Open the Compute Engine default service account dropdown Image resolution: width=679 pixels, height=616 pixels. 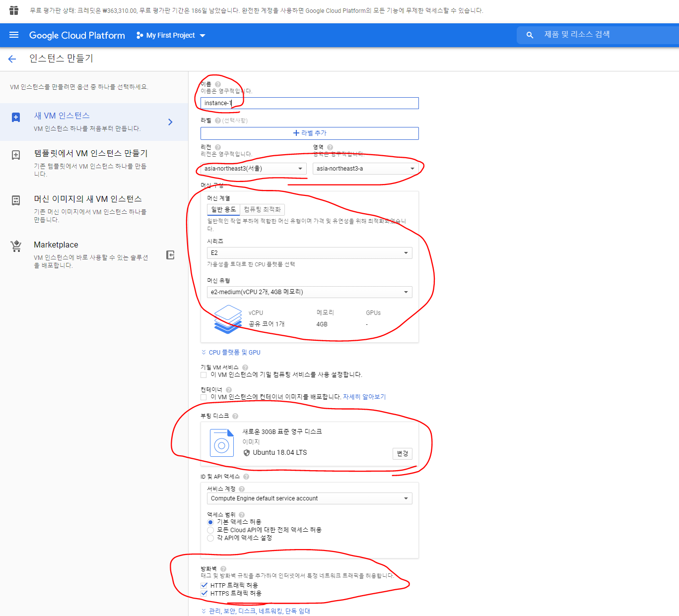point(310,498)
